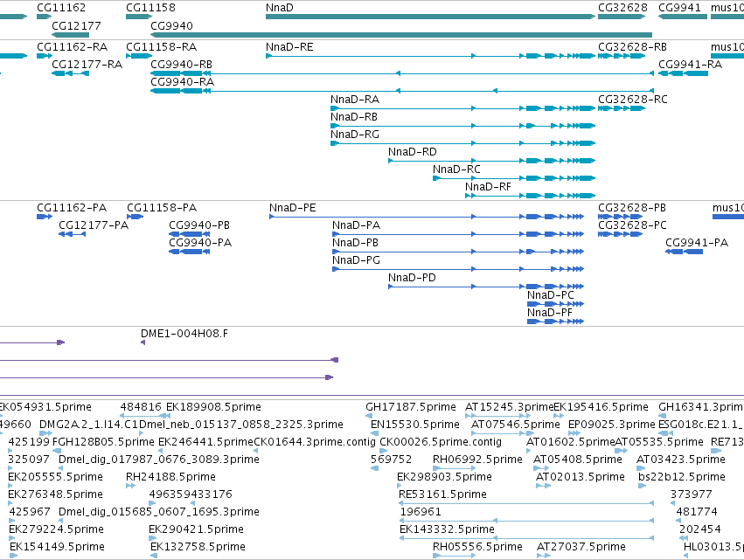Screen dimensions: 744x560
Task: Select EST EK276348.5prime
Action: (x=55, y=494)
